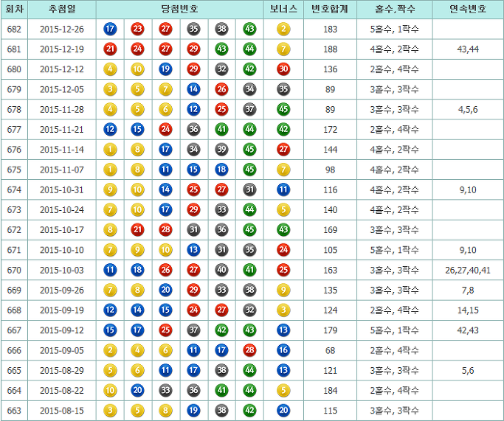
Task: Click consecutive numbers 7,8
Action: [x=468, y=290]
